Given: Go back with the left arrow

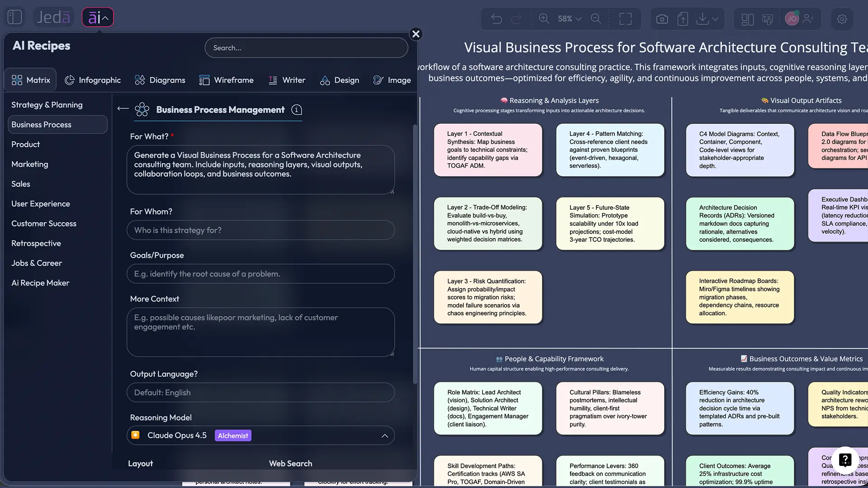Looking at the screenshot, I should pyautogui.click(x=123, y=108).
